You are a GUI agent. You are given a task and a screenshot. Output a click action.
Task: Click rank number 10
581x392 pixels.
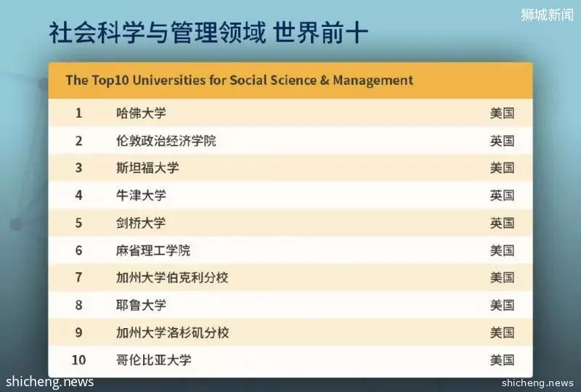click(x=78, y=360)
